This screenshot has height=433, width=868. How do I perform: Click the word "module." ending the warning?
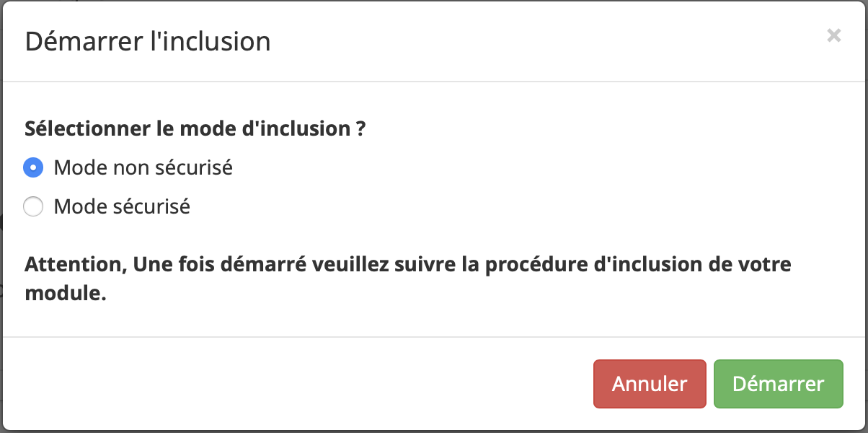point(66,294)
